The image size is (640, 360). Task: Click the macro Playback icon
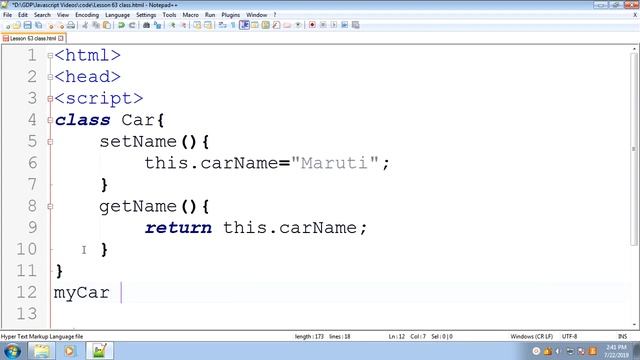tap(334, 25)
